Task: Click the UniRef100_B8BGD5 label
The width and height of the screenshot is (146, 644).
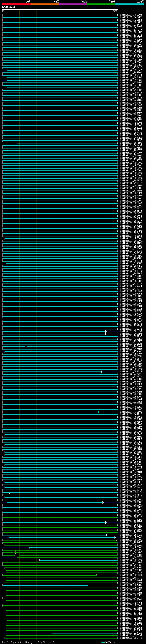Action: 131,502
